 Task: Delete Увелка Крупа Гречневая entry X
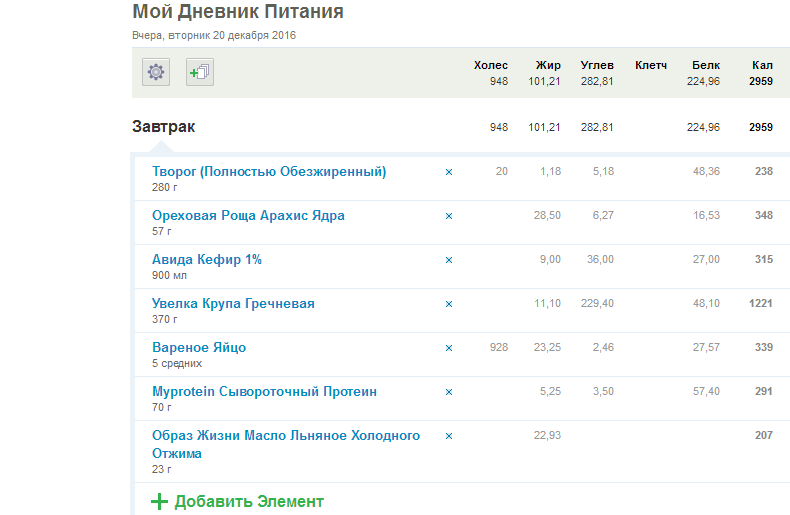pos(449,304)
